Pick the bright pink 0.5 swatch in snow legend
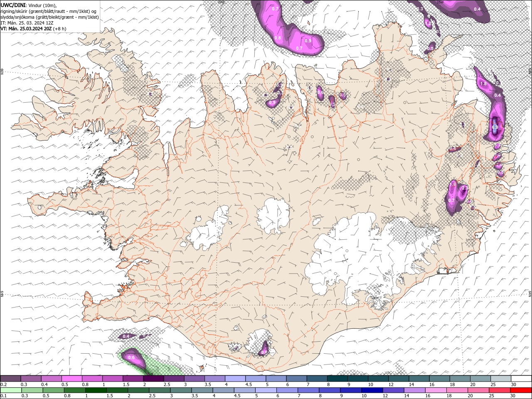Screen dimensions: 532x399 [72, 379]
